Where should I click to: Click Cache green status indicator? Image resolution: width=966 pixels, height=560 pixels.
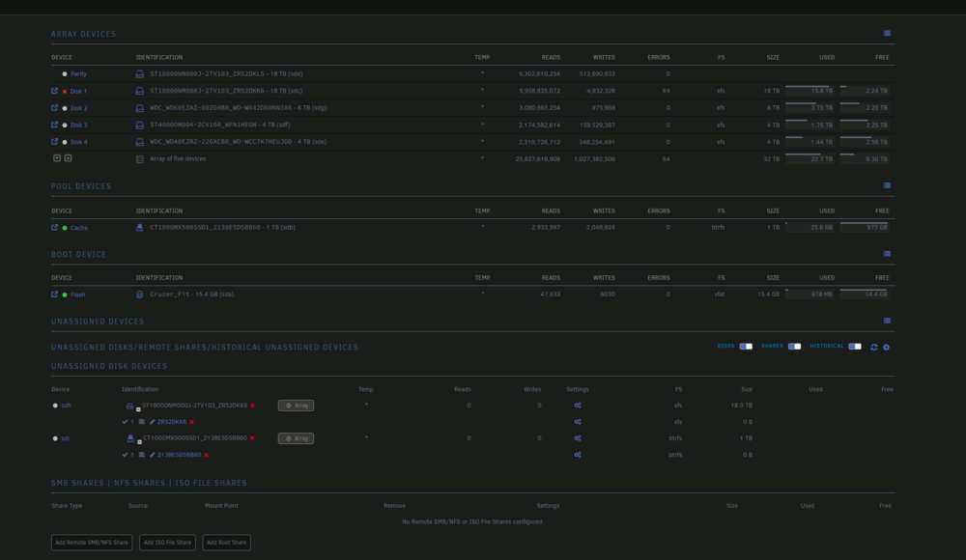65,228
